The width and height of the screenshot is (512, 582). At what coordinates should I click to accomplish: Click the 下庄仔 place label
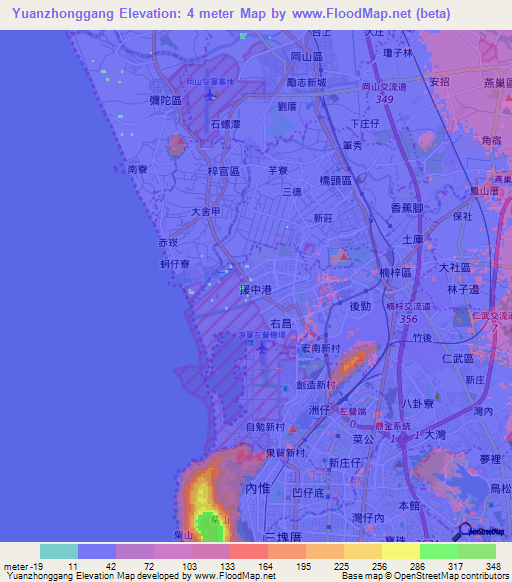(x=365, y=124)
